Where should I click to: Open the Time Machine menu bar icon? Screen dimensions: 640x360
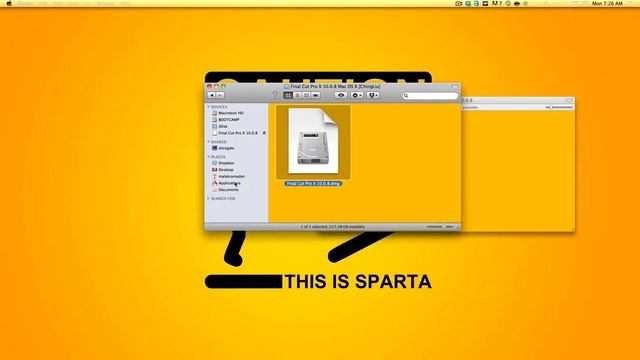click(508, 3)
